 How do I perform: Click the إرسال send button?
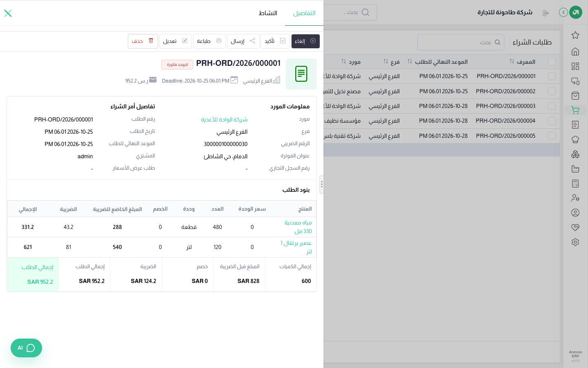click(243, 41)
